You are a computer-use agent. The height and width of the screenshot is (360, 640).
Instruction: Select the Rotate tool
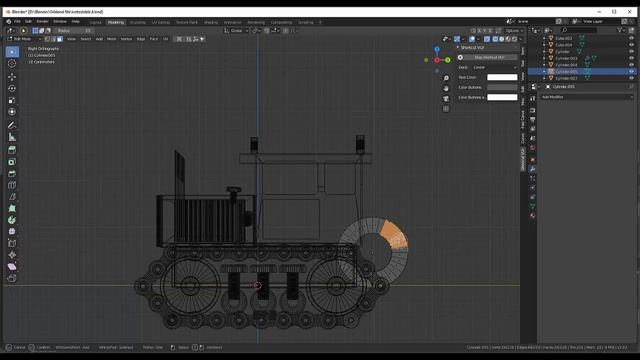tap(12, 89)
